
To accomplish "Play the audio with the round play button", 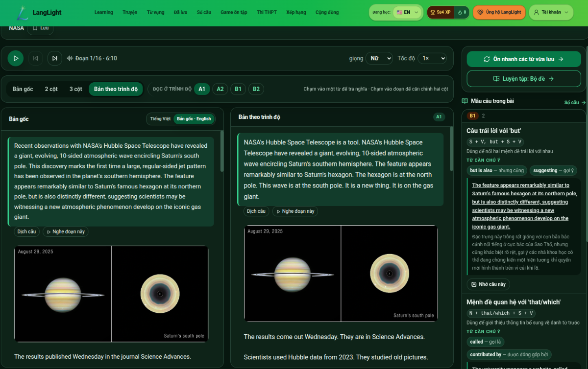I will 16,58.
